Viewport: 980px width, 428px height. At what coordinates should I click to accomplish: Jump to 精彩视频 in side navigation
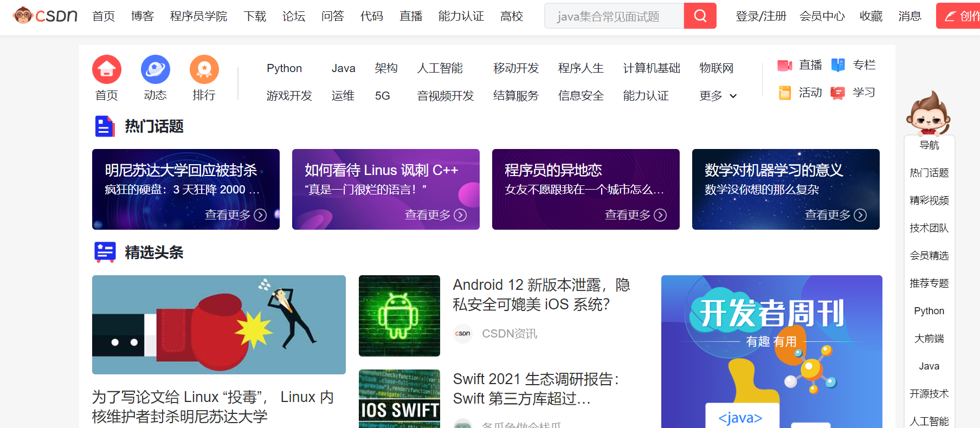click(929, 200)
